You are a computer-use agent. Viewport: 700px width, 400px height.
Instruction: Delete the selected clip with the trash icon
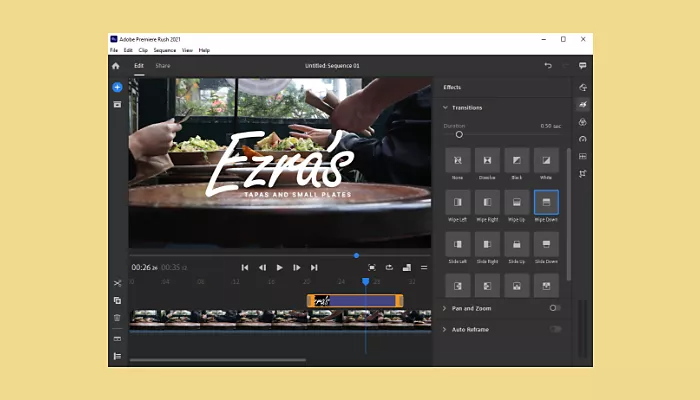tap(117, 318)
